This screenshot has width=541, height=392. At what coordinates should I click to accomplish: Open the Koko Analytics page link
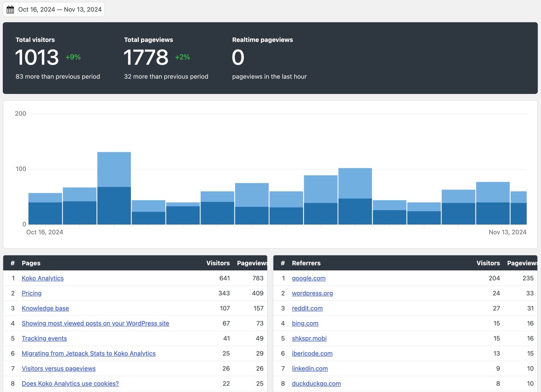point(43,278)
